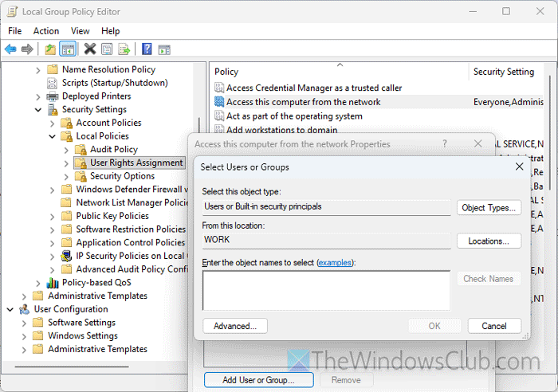Expand Windows Defender Firewall node
This screenshot has width=558, height=392.
[x=53, y=190]
